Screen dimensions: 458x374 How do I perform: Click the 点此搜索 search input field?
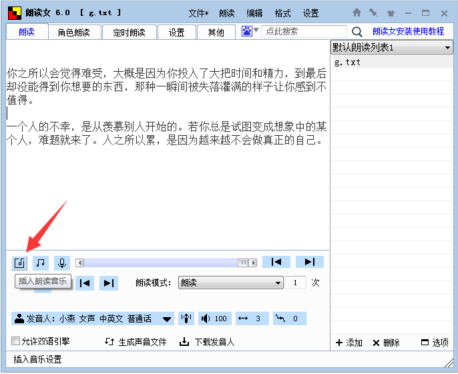point(304,32)
